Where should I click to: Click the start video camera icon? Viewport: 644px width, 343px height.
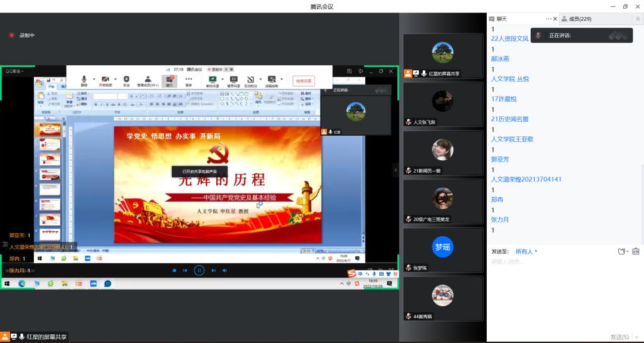click(x=105, y=80)
